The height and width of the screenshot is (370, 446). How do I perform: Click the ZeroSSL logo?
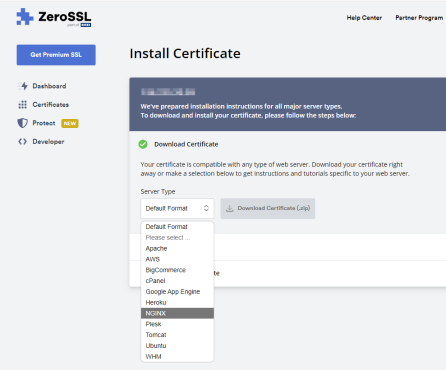coord(54,17)
